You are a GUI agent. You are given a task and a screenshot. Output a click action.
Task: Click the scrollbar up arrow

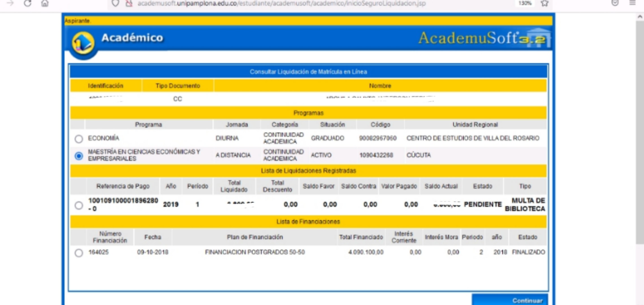[x=639, y=17]
